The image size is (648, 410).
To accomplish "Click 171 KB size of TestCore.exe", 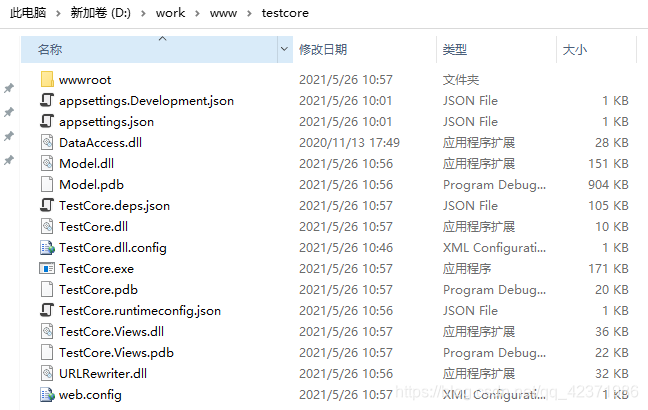I will click(x=608, y=269).
